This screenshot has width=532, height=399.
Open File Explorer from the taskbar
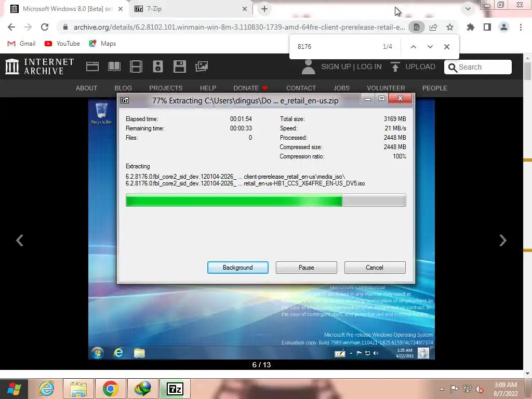point(78,389)
